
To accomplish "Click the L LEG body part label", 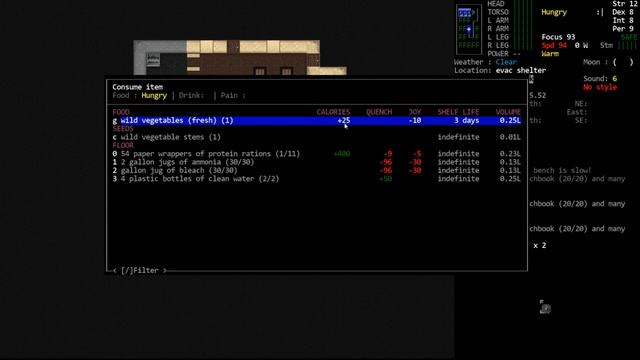I will [x=498, y=37].
